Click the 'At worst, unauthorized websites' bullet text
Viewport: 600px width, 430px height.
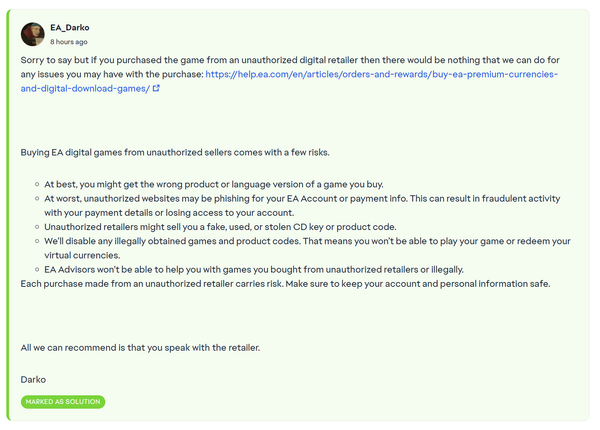tap(250, 199)
